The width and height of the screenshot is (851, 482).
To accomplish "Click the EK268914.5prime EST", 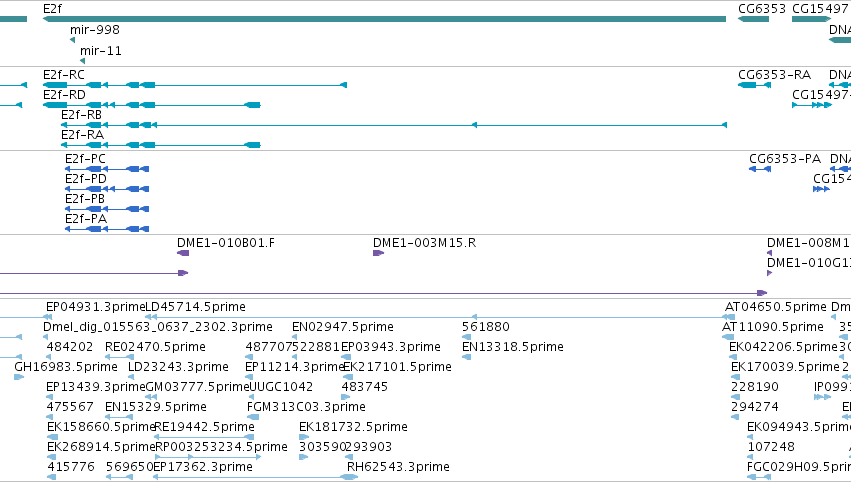I will tap(51, 458).
